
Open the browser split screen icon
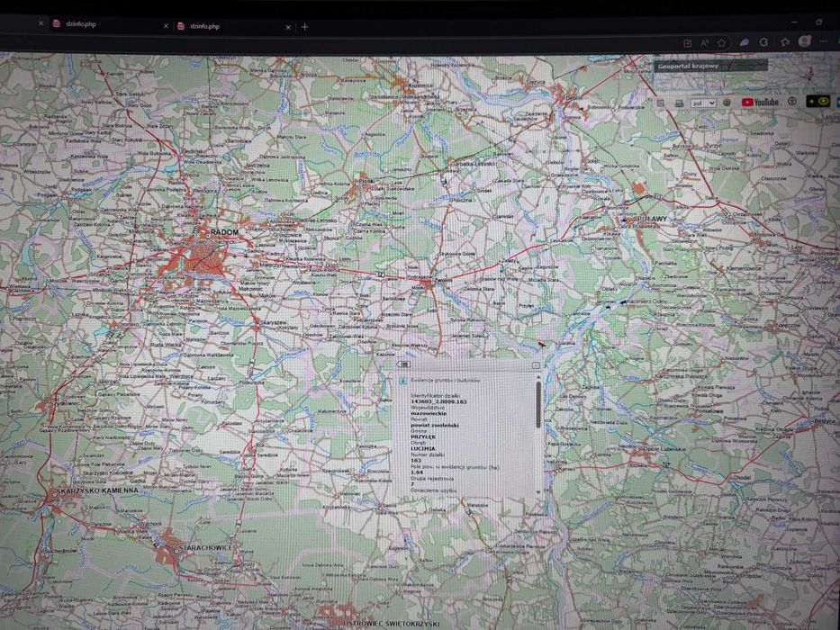point(687,43)
